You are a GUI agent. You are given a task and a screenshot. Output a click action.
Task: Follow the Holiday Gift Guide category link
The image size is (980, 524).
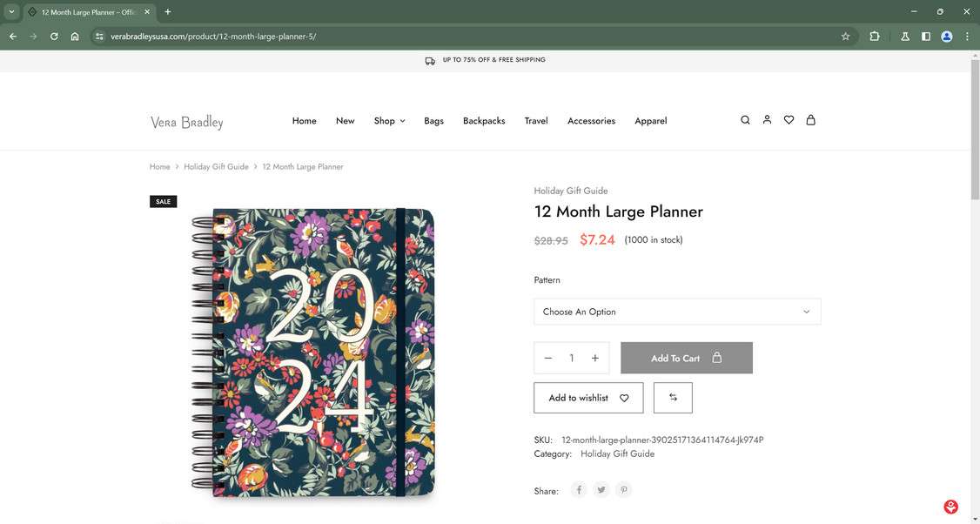618,453
